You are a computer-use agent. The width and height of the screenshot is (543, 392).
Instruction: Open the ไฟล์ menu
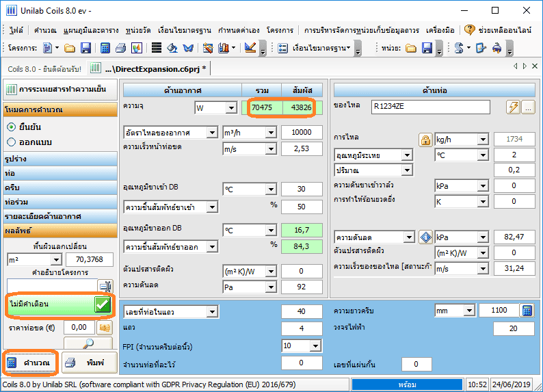[16, 30]
